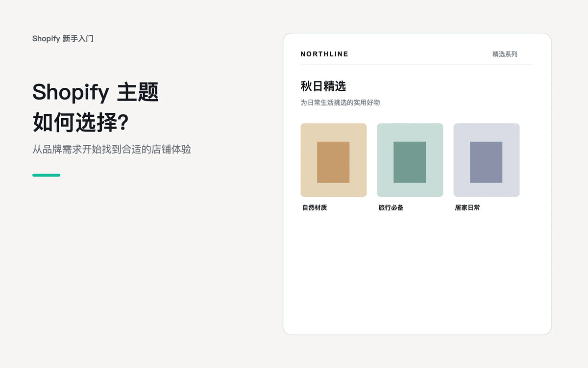588x368 pixels.
Task: Select the 旅行必备 collection thumbnail
Action: (x=410, y=160)
